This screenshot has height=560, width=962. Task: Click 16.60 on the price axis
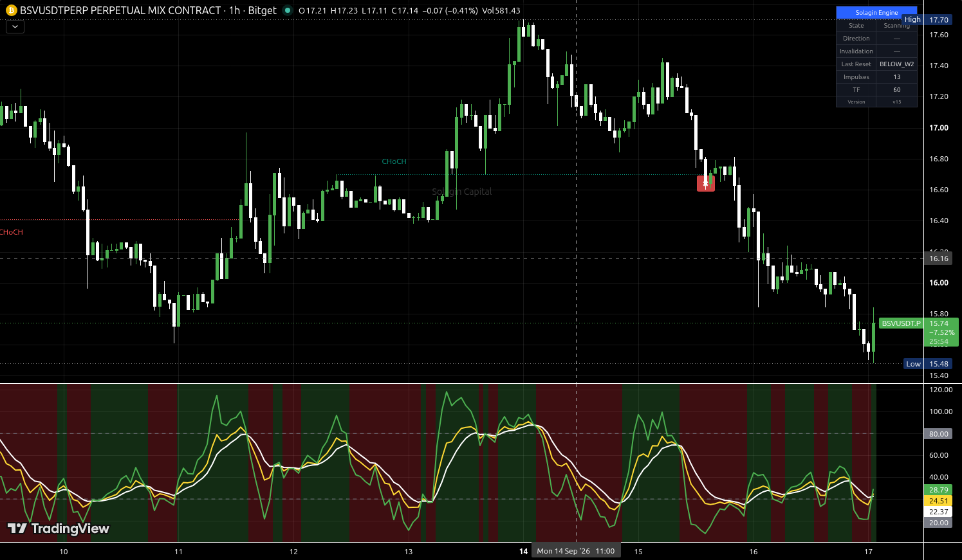point(939,190)
